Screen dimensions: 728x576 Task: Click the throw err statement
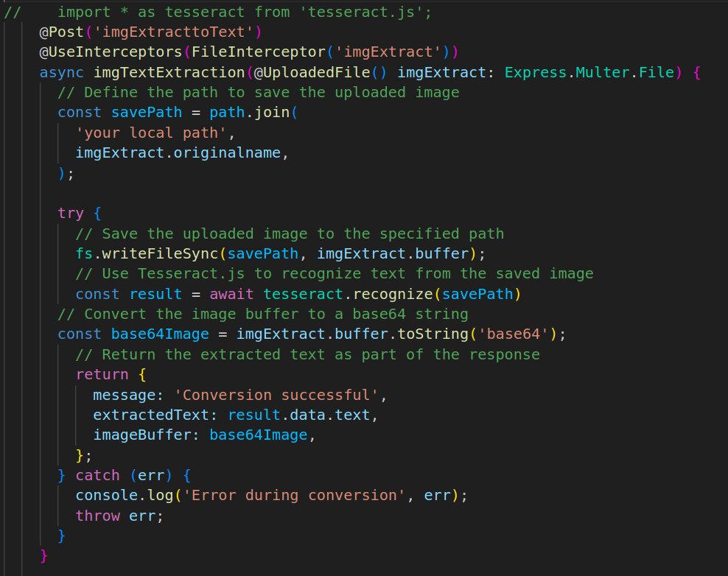(120, 516)
